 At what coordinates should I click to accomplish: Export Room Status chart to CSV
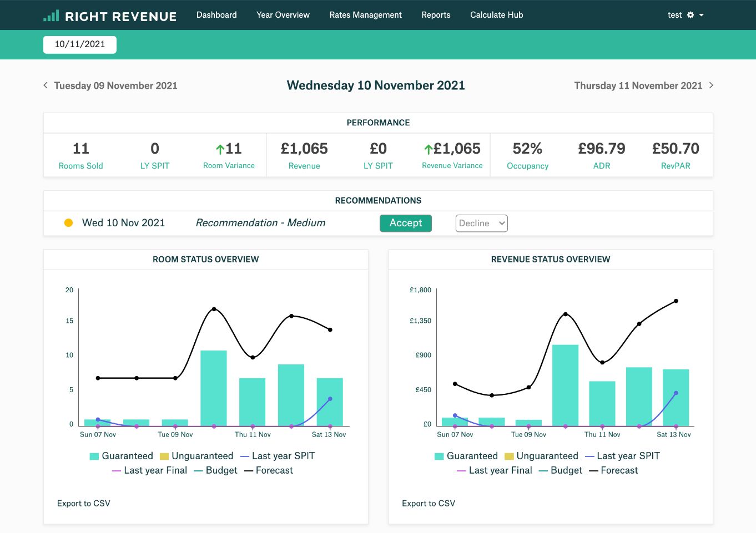tap(84, 503)
